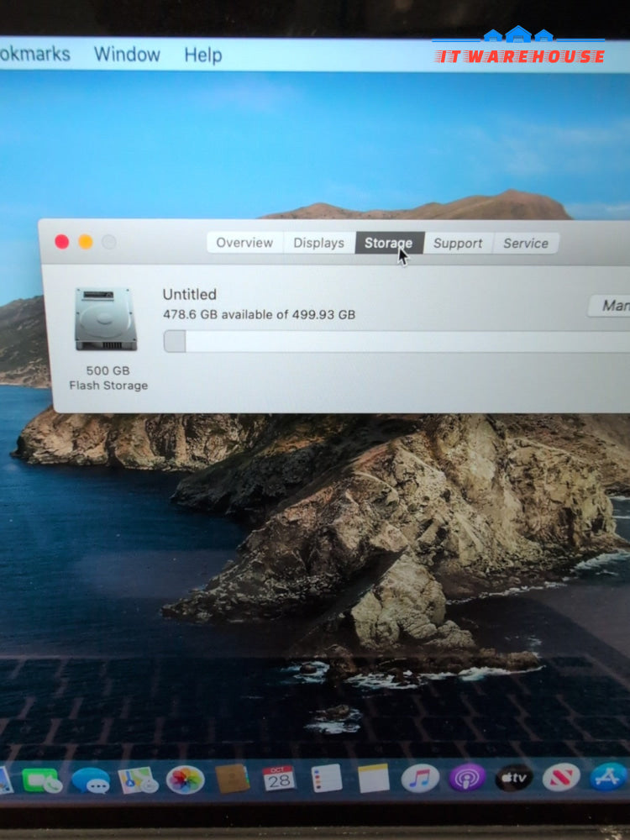The width and height of the screenshot is (630, 840).
Task: Launch Music from the dock
Action: pos(420,778)
